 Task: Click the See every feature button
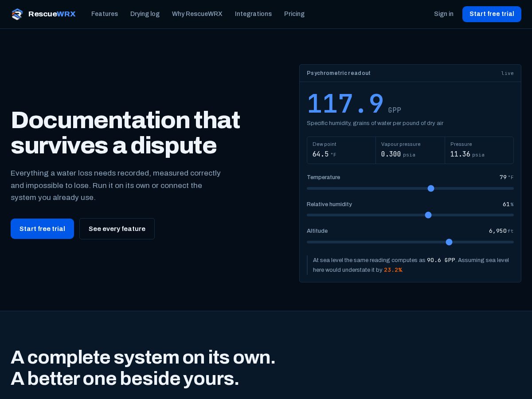[117, 229]
